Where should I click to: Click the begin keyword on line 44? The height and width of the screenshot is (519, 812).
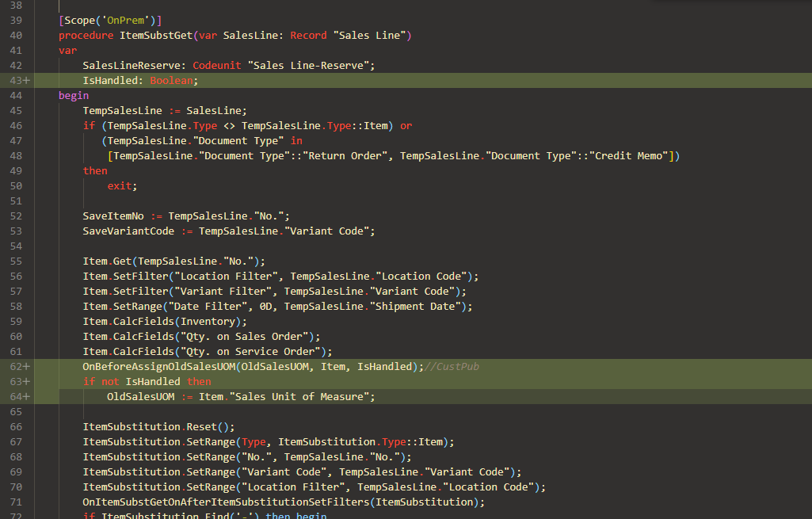point(73,95)
